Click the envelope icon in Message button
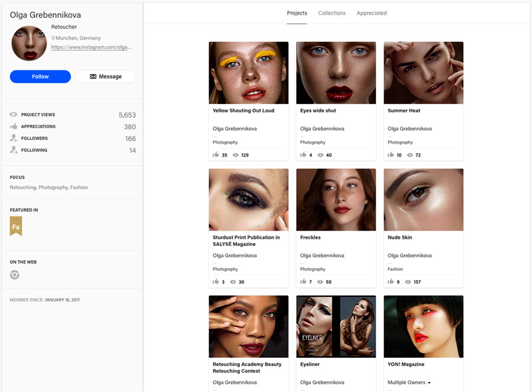 click(x=93, y=77)
